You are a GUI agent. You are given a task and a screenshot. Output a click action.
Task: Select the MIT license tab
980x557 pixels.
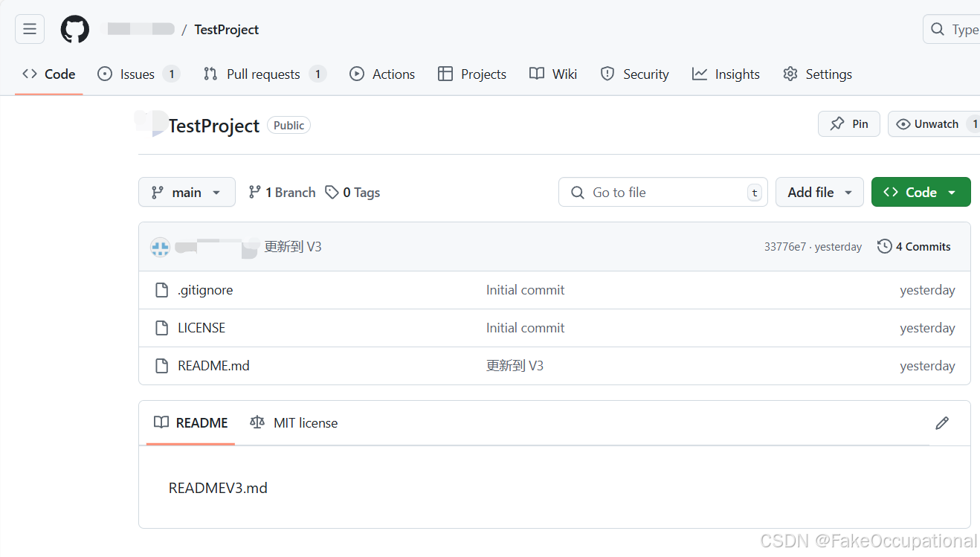[294, 422]
